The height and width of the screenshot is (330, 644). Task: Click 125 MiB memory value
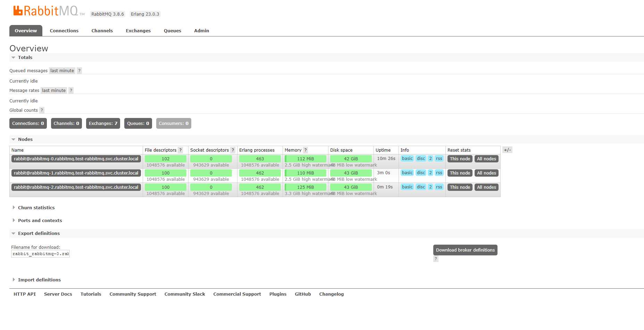(306, 187)
